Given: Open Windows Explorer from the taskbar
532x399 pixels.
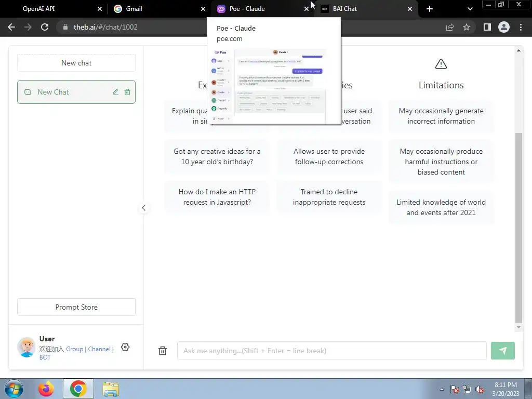Looking at the screenshot, I should tap(111, 390).
